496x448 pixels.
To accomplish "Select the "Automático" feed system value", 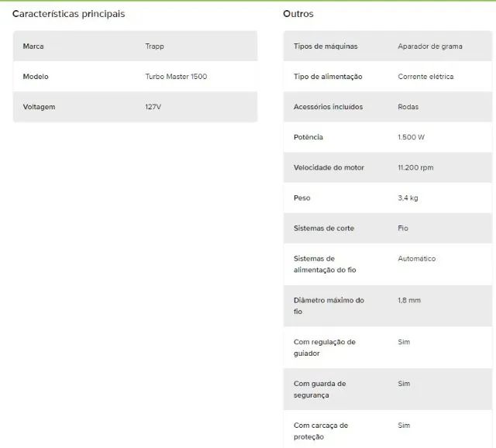I will pyautogui.click(x=417, y=259).
